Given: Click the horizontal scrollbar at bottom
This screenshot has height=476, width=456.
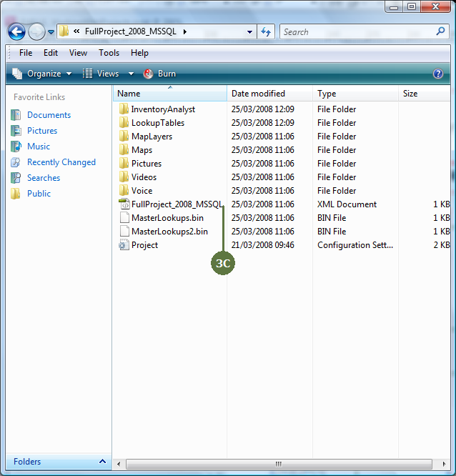Looking at the screenshot, I should tap(279, 464).
